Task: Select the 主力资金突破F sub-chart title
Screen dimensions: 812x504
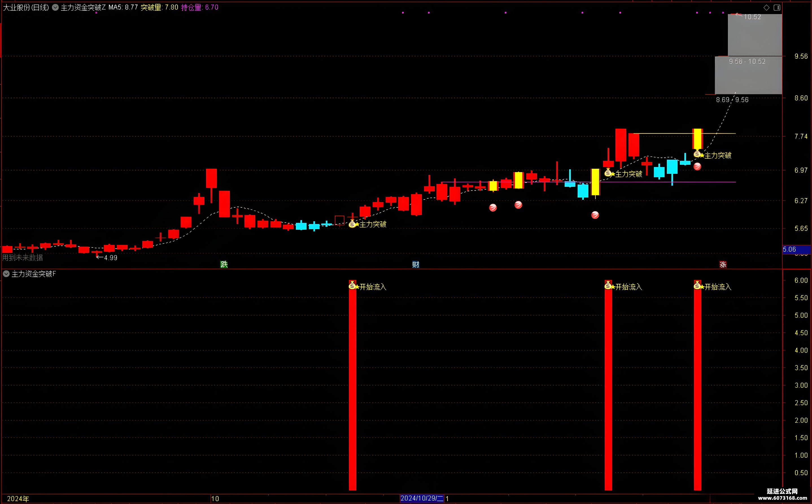Action: [34, 274]
